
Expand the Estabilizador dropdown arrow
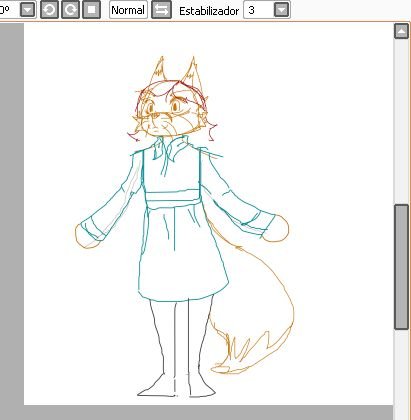pos(282,10)
